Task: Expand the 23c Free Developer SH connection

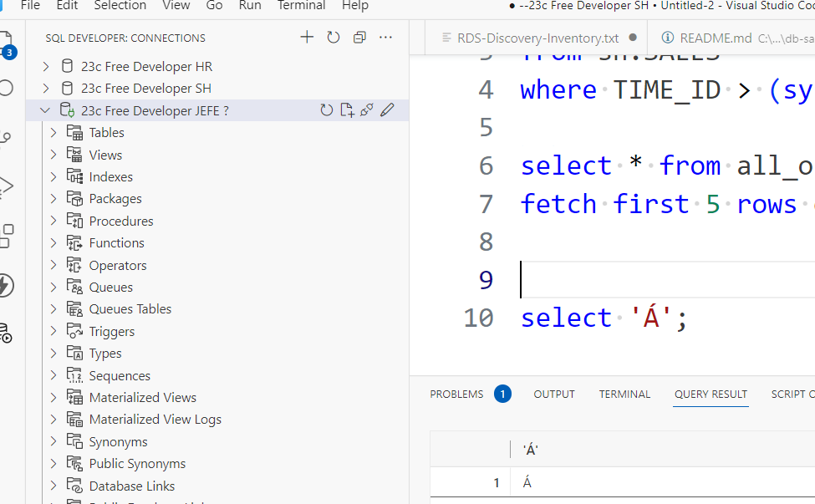Action: tap(46, 89)
